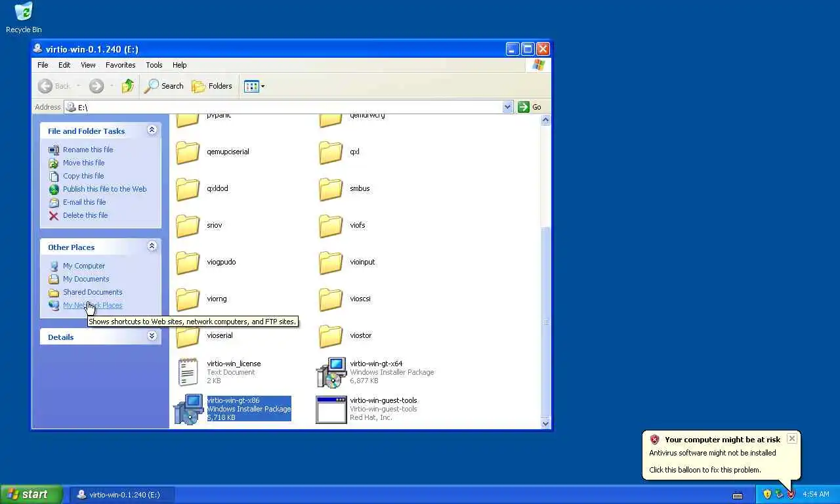
Task: Select the smbus folder icon
Action: 331,188
